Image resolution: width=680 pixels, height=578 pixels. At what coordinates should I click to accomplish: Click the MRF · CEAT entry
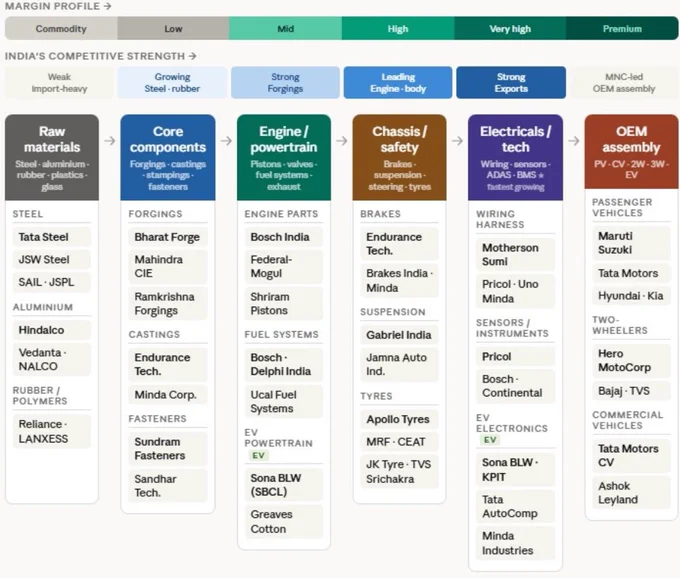399,442
